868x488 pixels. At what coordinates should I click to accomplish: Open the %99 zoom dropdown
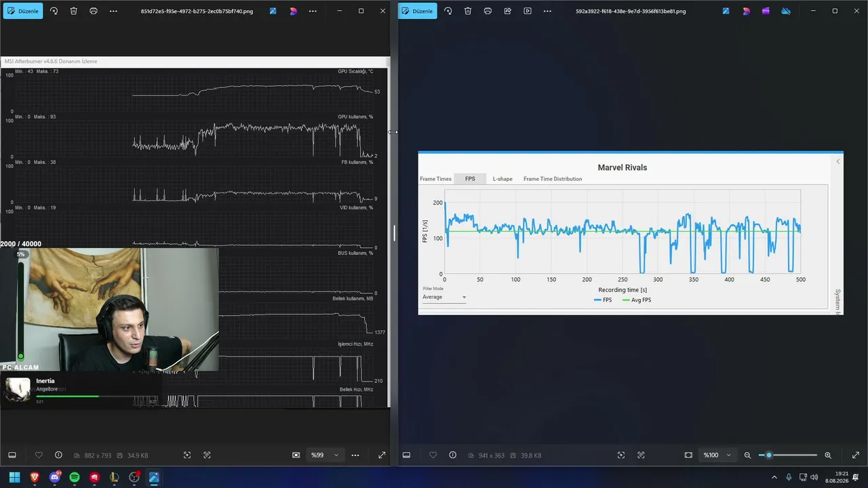(x=324, y=455)
